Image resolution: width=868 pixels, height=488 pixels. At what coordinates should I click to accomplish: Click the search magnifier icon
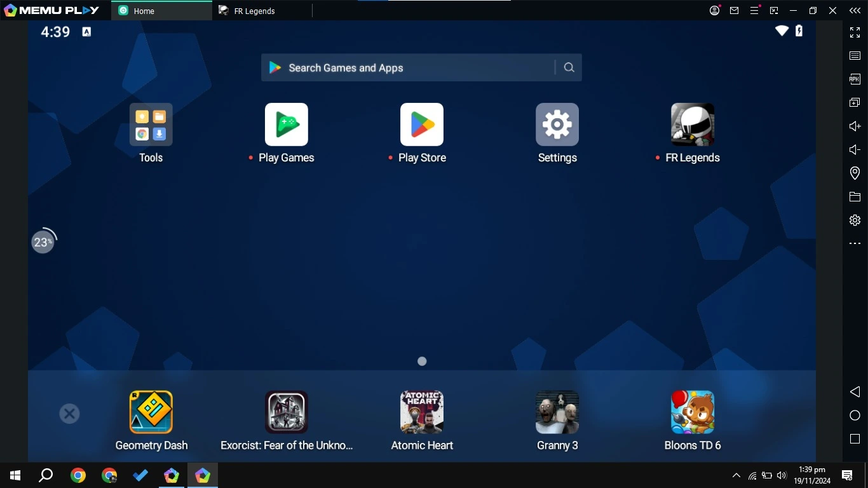[x=569, y=67]
